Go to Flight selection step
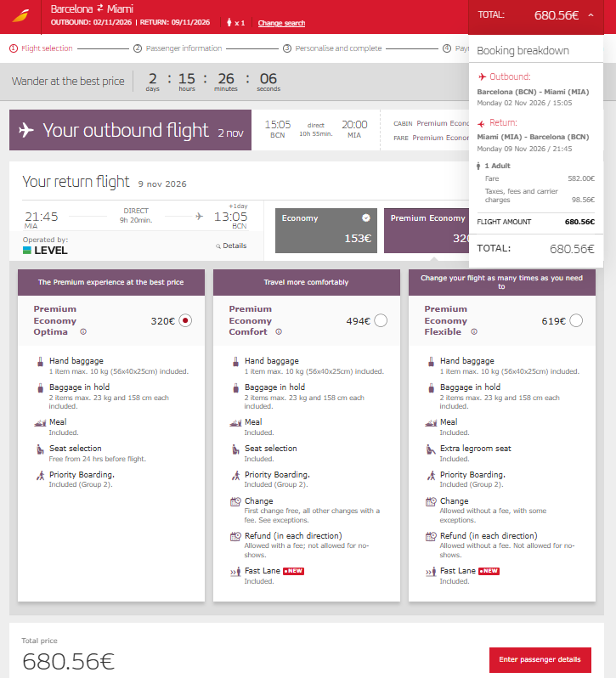Image resolution: width=616 pixels, height=678 pixels. coord(41,48)
